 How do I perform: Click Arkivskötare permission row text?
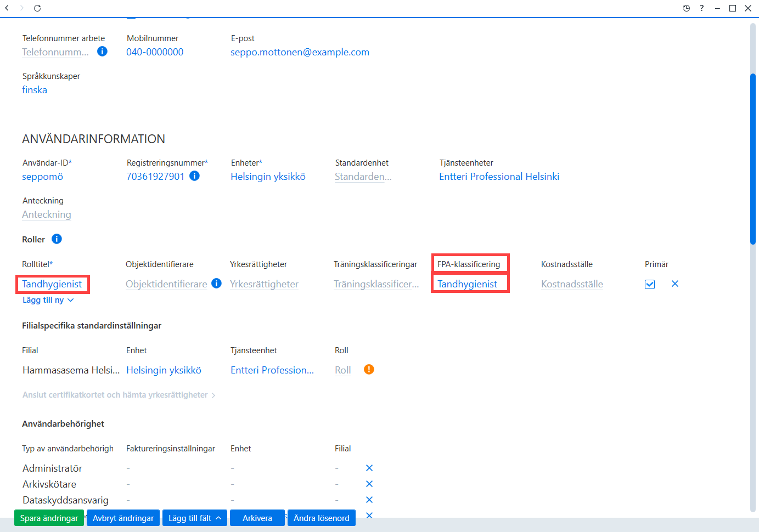click(49, 484)
